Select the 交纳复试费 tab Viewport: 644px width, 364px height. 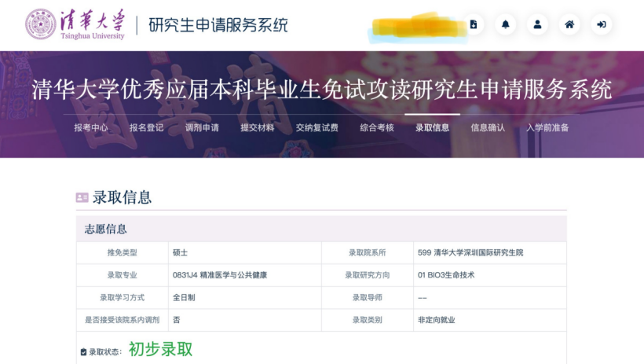(x=317, y=128)
